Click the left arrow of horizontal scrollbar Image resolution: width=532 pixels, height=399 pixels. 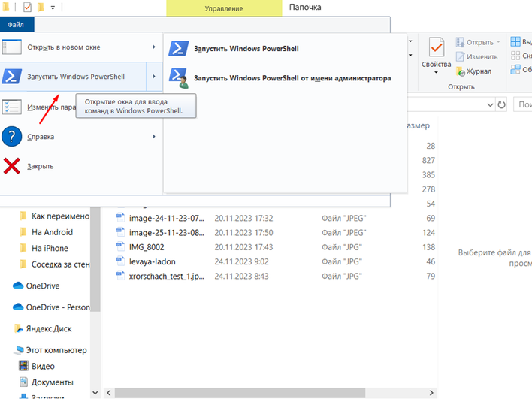(109, 393)
